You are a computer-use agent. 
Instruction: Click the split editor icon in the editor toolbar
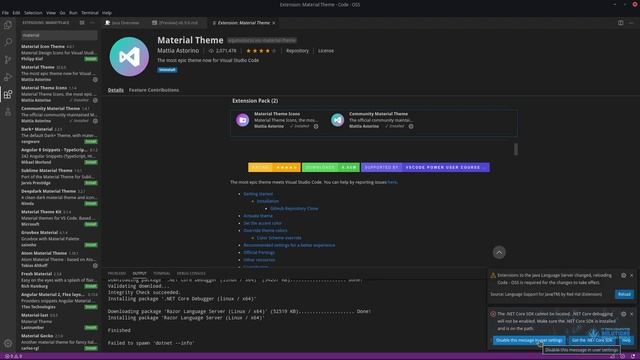click(620, 23)
